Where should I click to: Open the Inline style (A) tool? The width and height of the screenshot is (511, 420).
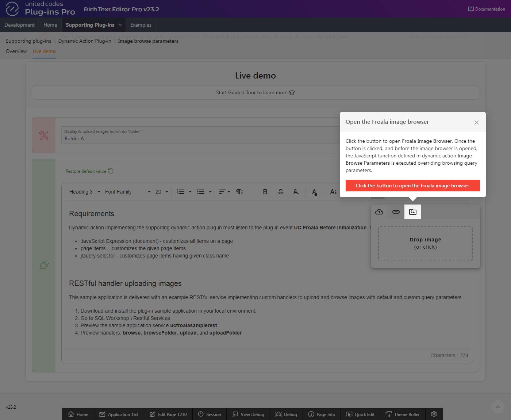(x=333, y=192)
